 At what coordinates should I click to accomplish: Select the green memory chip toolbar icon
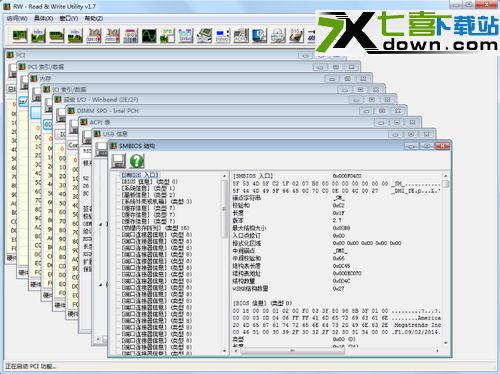(x=57, y=36)
